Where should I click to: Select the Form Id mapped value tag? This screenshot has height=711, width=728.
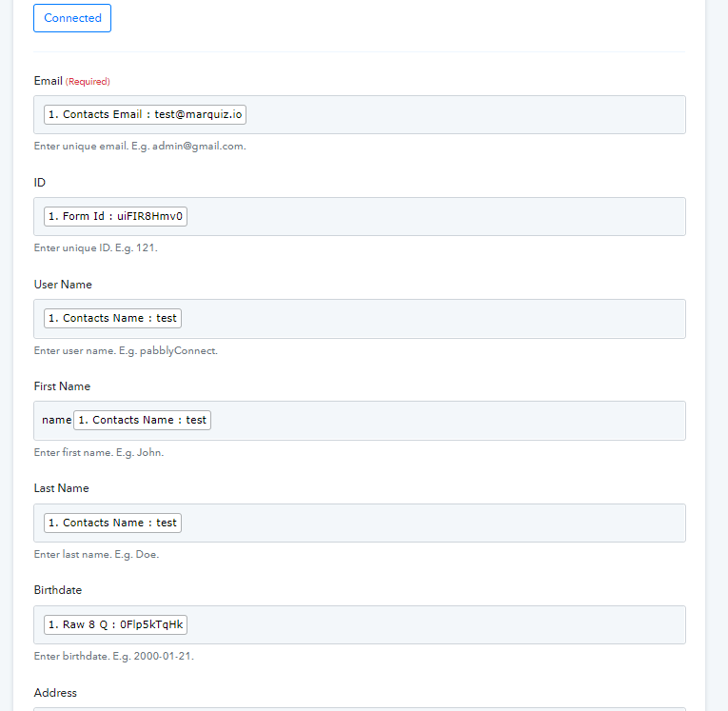point(115,216)
